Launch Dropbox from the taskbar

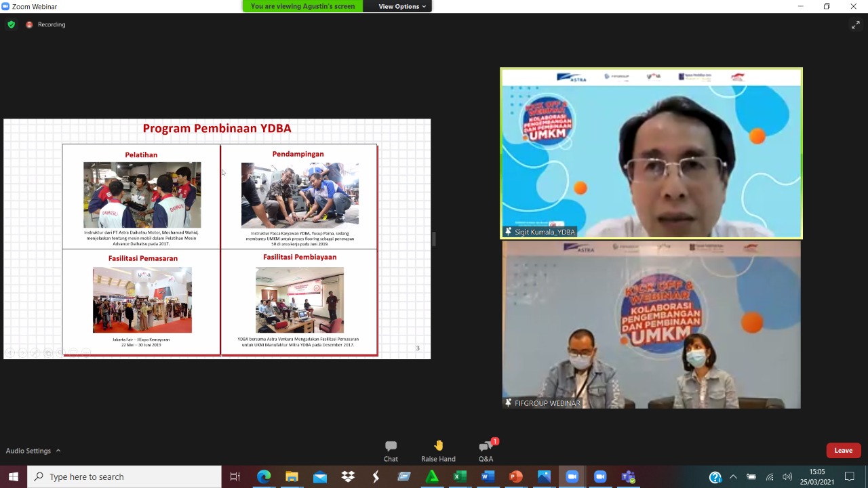click(348, 476)
